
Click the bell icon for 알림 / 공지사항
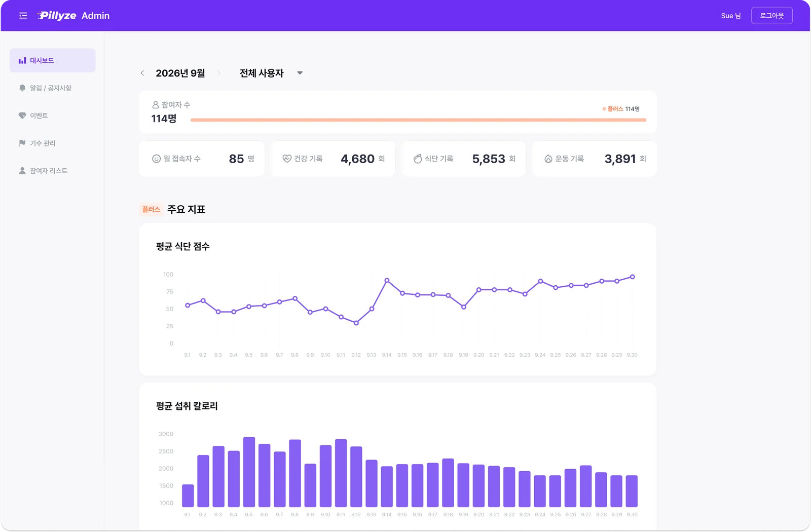point(22,88)
